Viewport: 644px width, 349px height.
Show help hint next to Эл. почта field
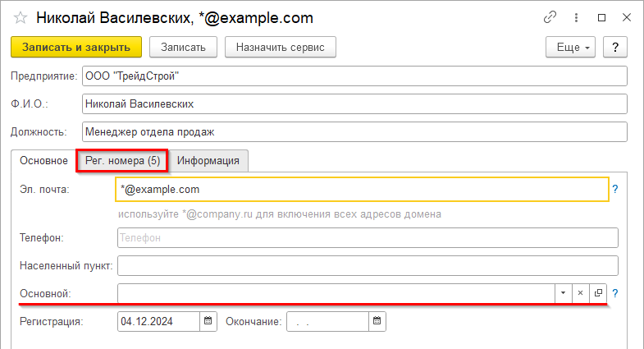tap(614, 189)
